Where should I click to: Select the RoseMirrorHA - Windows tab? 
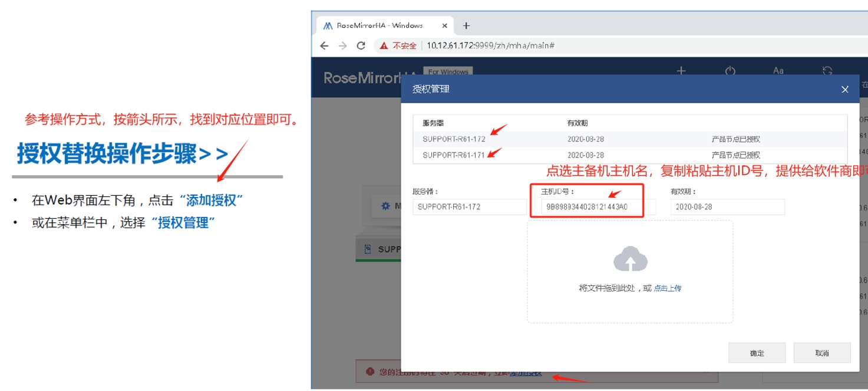(385, 25)
